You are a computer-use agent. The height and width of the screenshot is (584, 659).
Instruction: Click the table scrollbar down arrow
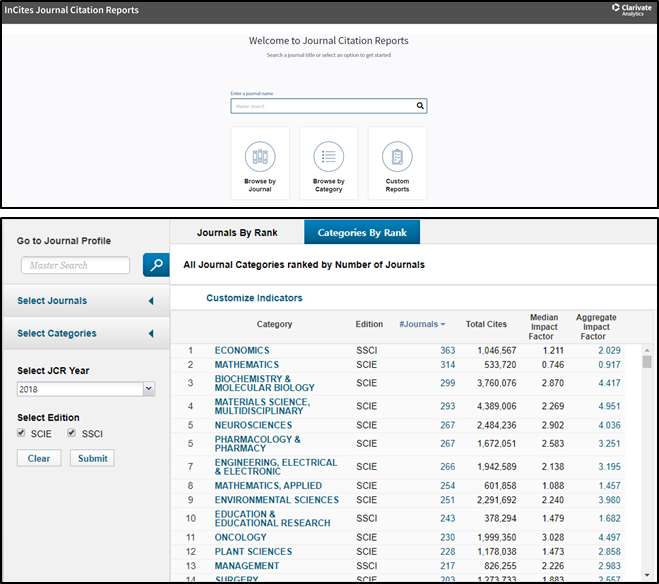pyautogui.click(x=647, y=575)
